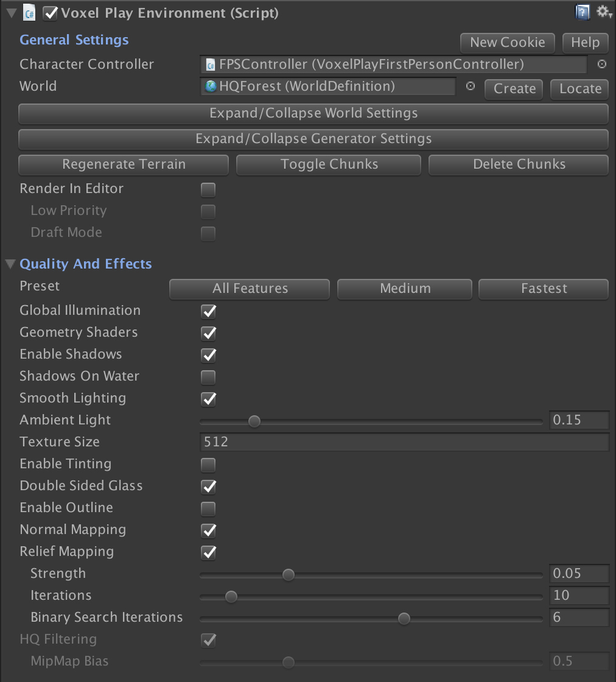Uncheck Normal Mapping
The width and height of the screenshot is (616, 682).
(x=209, y=530)
